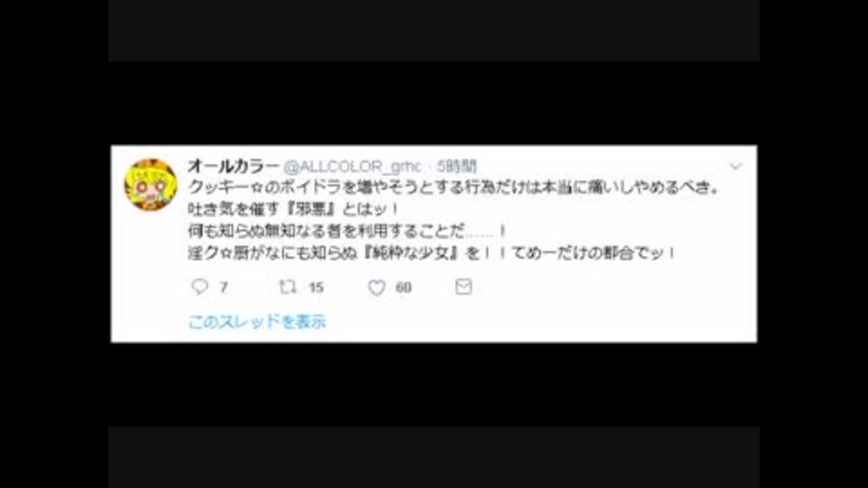Click the first tweet line about クッキー☆
The height and width of the screenshot is (488, 868).
(x=455, y=187)
